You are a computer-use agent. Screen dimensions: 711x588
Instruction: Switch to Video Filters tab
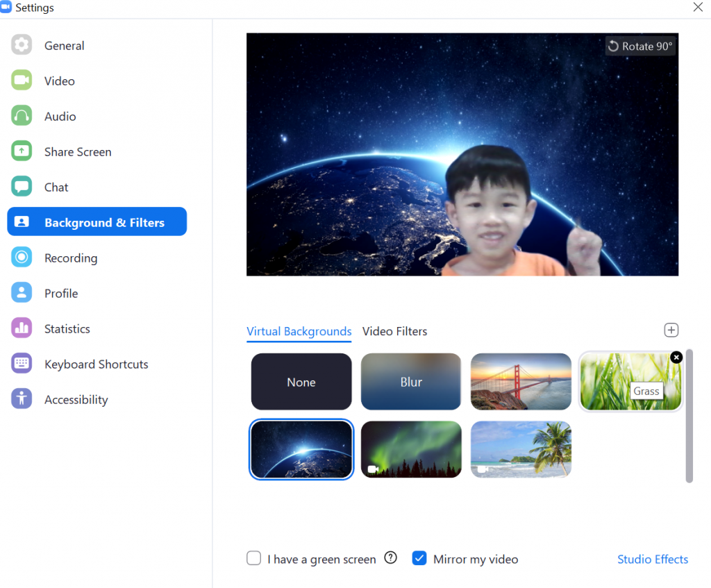[394, 331]
